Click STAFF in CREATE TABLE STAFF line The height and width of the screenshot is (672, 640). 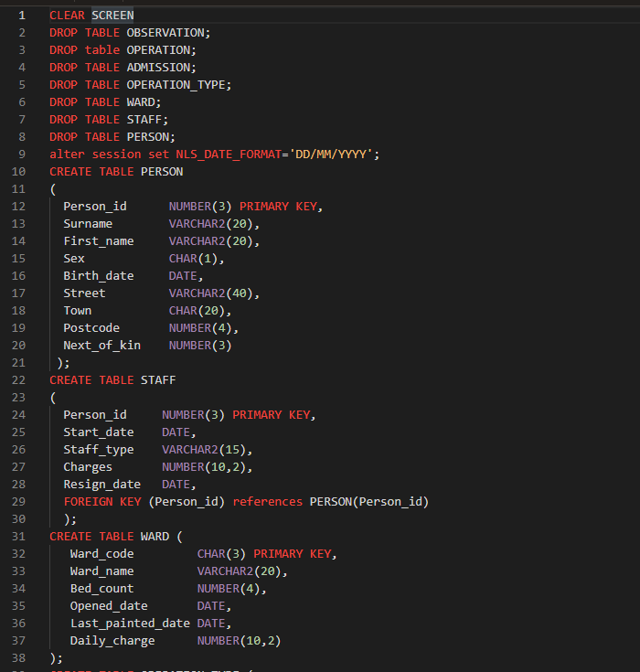(158, 380)
